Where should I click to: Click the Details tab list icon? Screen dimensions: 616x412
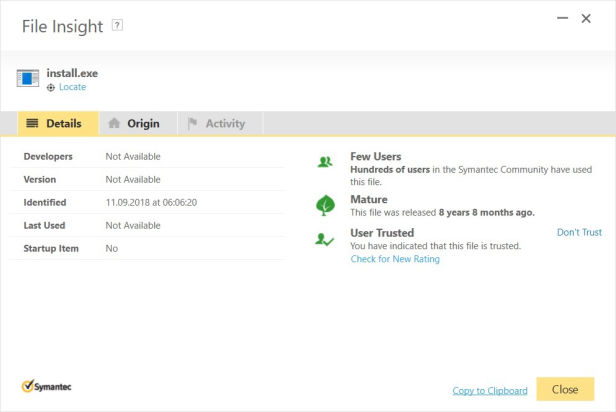tap(32, 123)
